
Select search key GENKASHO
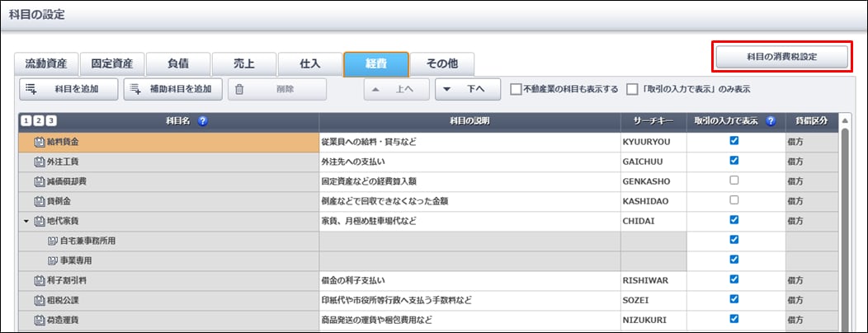coord(653,181)
